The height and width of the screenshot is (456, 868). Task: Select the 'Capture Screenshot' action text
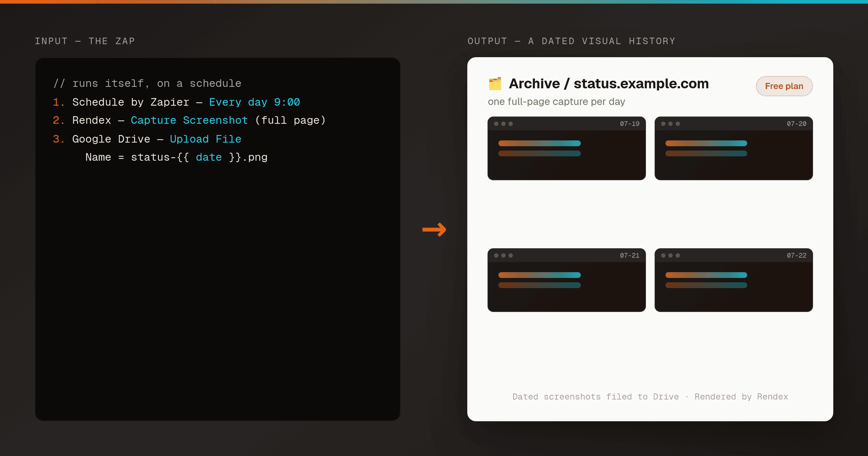click(x=189, y=120)
